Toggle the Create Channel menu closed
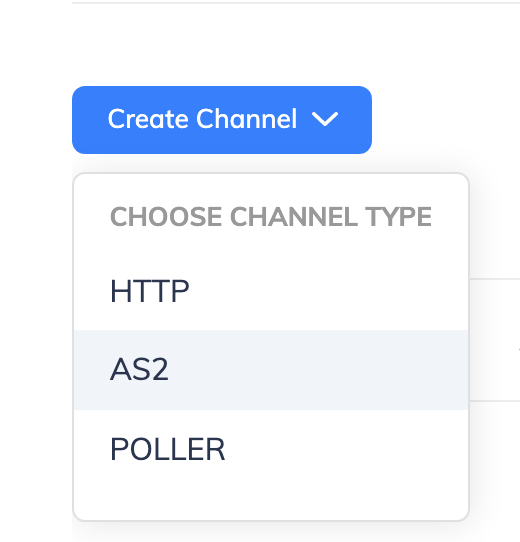This screenshot has height=542, width=520. click(x=222, y=120)
